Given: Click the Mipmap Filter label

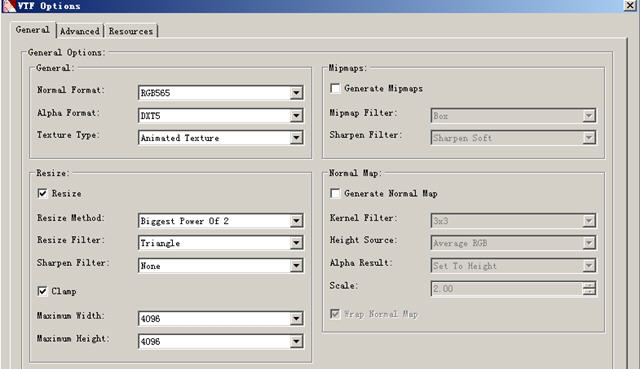Looking at the screenshot, I should click(363, 113).
